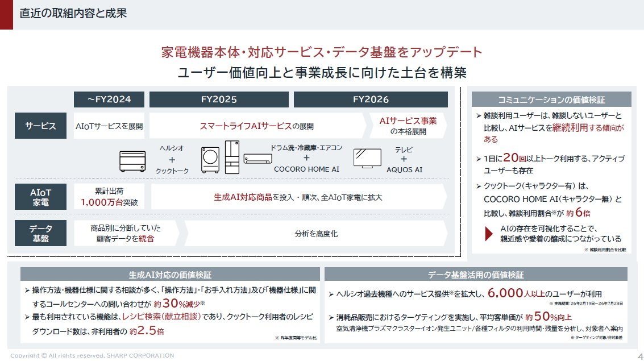Click レシピ検索(献立相談) red text
Image resolution: width=644 pixels, height=361 pixels.
(x=161, y=317)
